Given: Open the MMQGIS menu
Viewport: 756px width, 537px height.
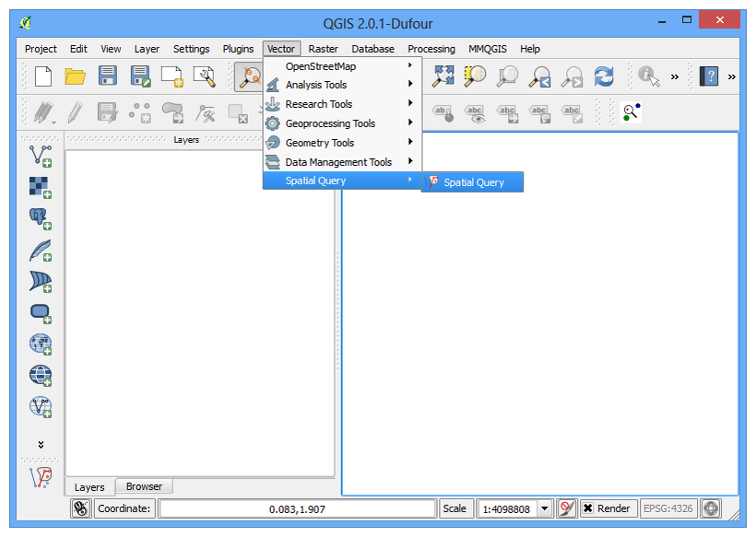Looking at the screenshot, I should coord(488,49).
